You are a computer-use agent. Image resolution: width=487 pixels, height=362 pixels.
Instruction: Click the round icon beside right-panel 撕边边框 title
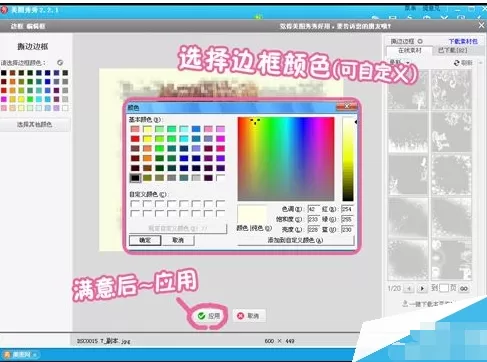tap(420, 41)
